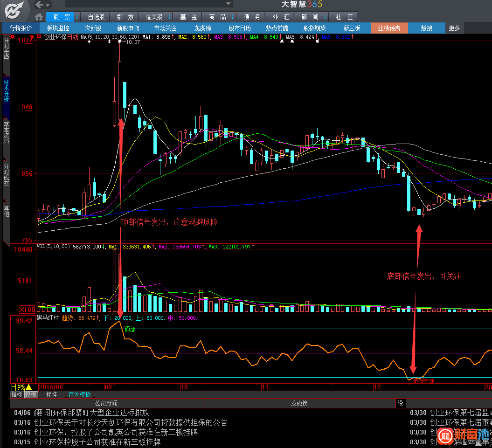Open 新股申购 menu item
The width and height of the screenshot is (492, 448).
tap(128, 28)
